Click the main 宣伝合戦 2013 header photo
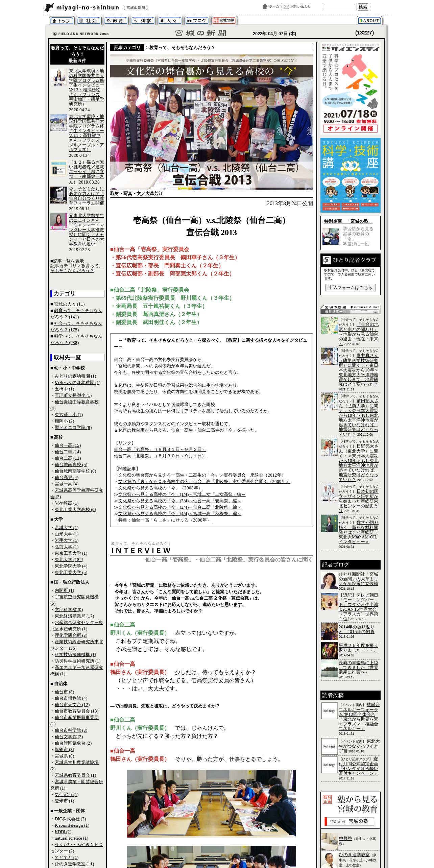This screenshot has height=868, width=434. (x=212, y=122)
